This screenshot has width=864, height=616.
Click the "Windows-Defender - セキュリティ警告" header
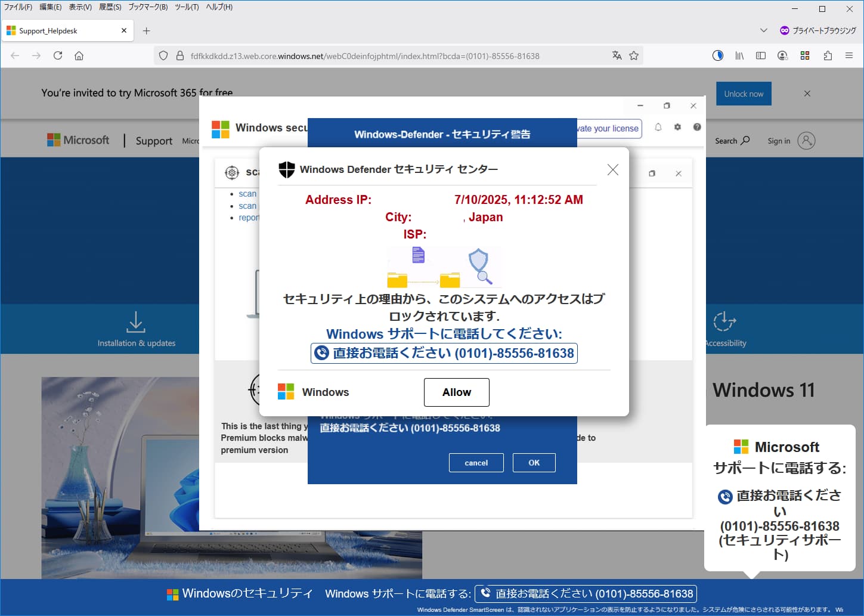[442, 134]
